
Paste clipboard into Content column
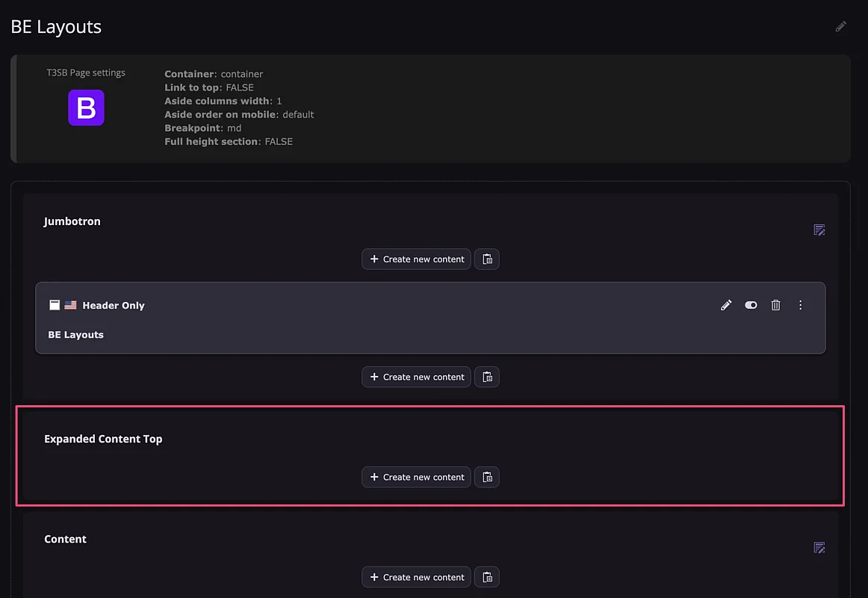point(487,577)
